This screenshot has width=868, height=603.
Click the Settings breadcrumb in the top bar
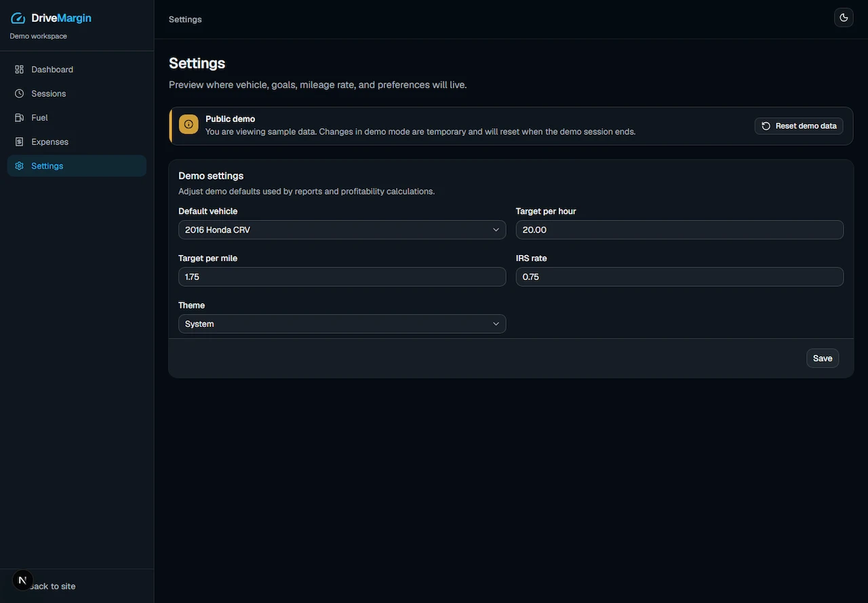click(x=185, y=19)
